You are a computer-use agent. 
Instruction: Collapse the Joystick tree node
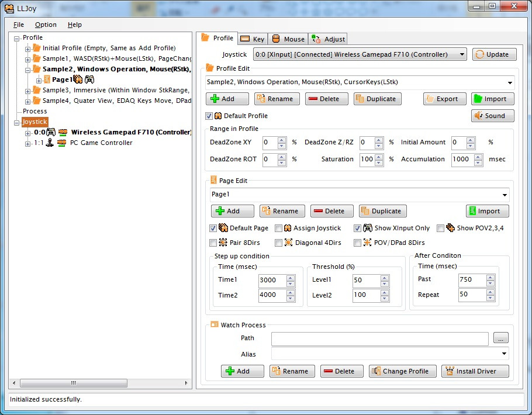(x=16, y=123)
